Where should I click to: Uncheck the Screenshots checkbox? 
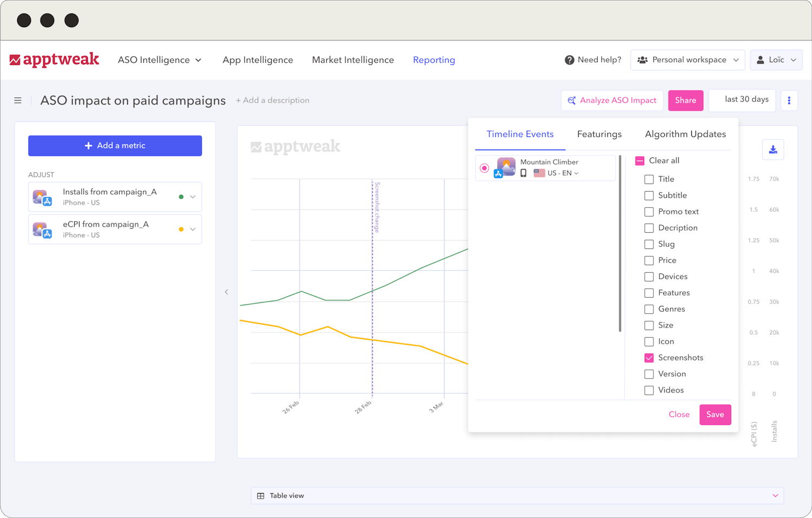pyautogui.click(x=649, y=358)
